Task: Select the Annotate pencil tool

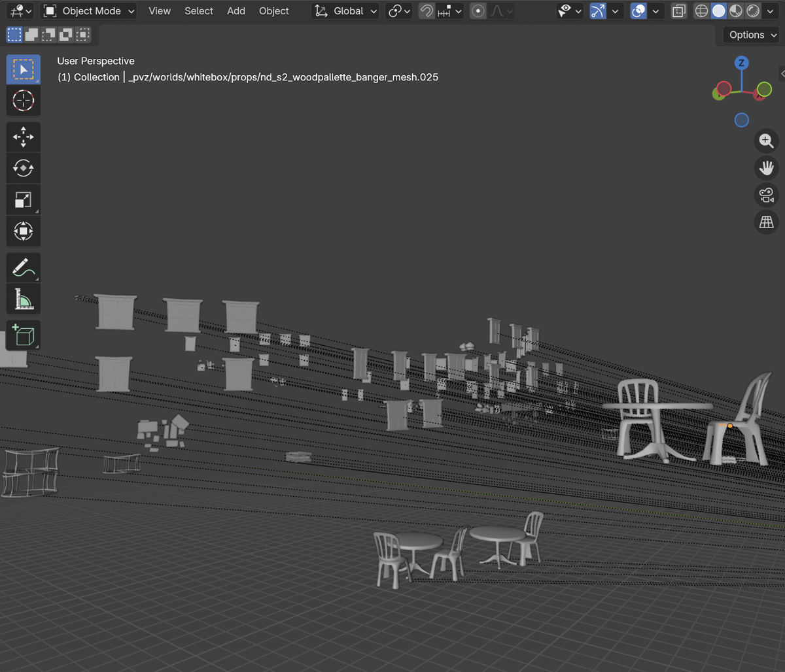Action: pyautogui.click(x=24, y=268)
